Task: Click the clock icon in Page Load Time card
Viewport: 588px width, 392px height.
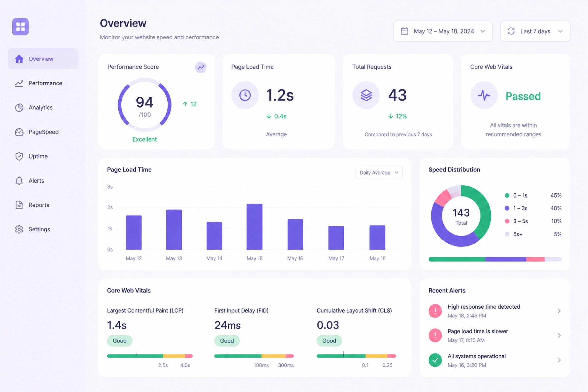Action: (245, 95)
